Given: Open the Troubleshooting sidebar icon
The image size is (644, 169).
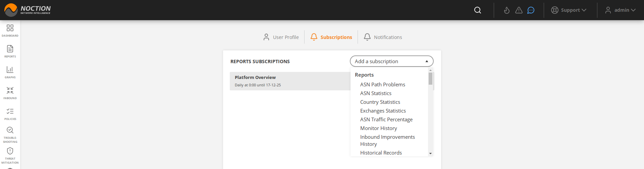Looking at the screenshot, I should [x=10, y=134].
